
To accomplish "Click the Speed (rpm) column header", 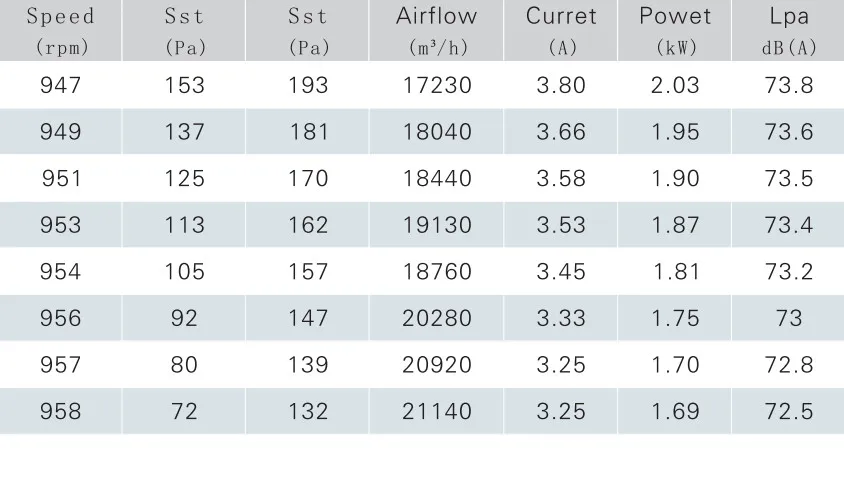I will pyautogui.click(x=61, y=31).
